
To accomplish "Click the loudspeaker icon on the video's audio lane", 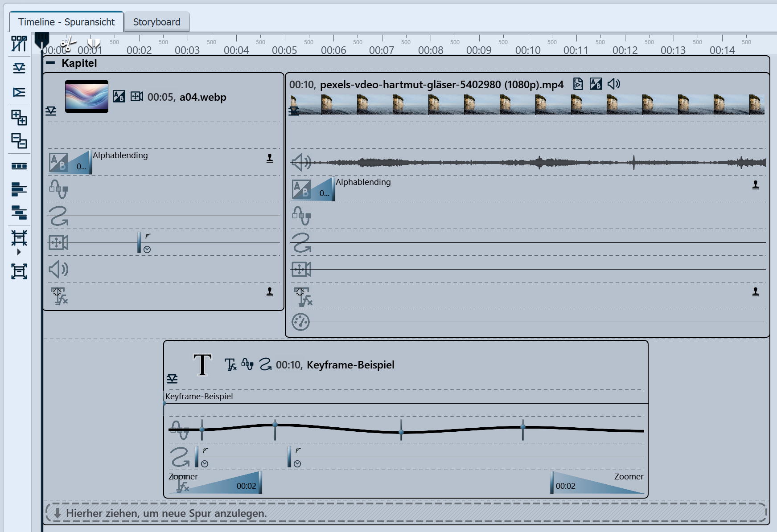I will (302, 163).
